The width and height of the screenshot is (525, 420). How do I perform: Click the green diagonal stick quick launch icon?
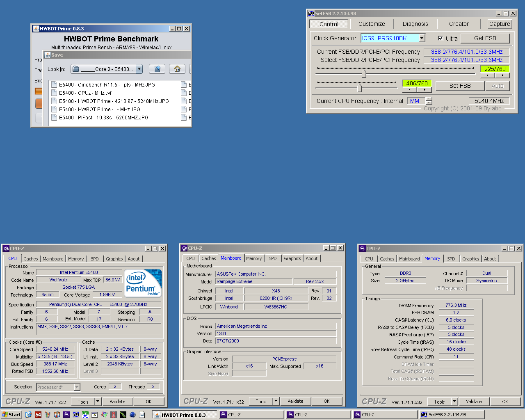(123, 415)
